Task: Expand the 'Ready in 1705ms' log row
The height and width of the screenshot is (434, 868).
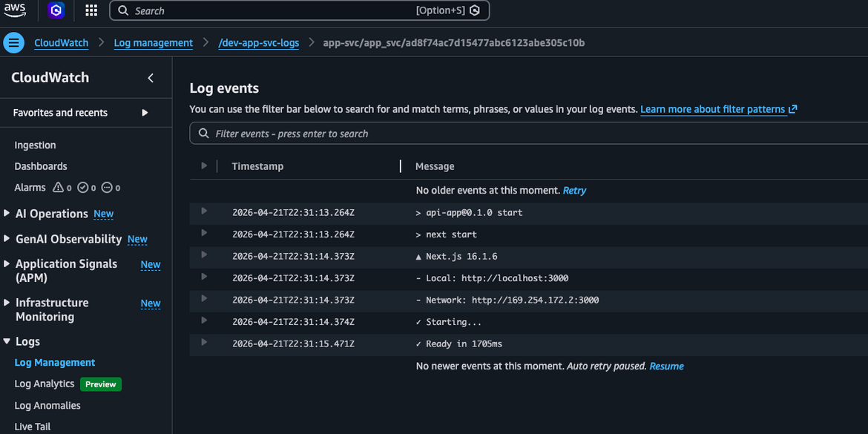Action: [204, 342]
